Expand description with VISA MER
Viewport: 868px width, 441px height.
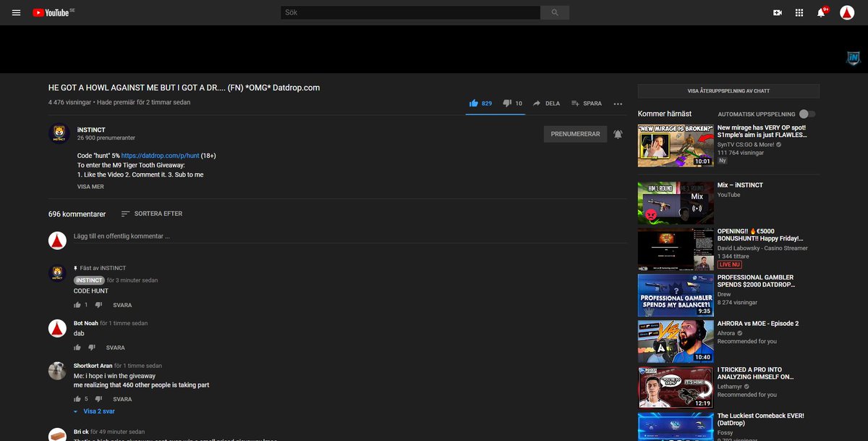(90, 187)
